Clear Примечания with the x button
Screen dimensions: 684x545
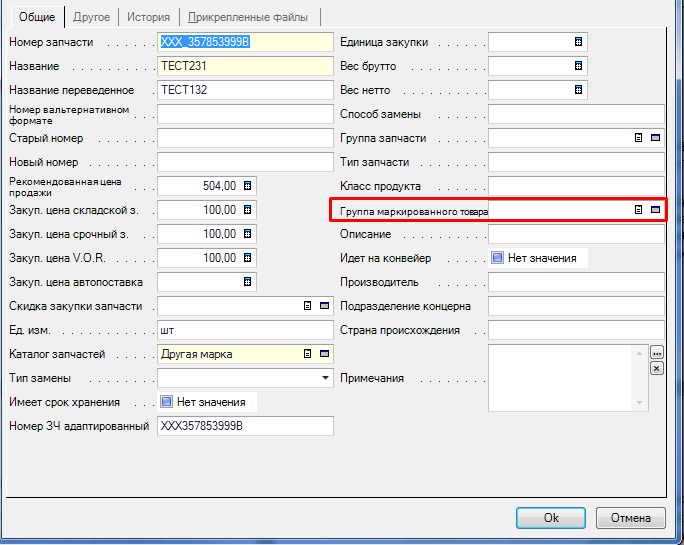(657, 368)
